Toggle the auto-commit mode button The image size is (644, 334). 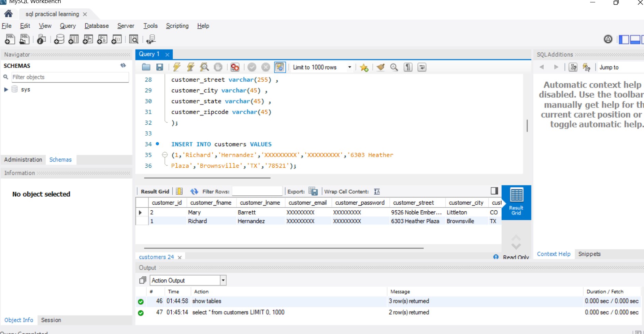pyautogui.click(x=280, y=67)
